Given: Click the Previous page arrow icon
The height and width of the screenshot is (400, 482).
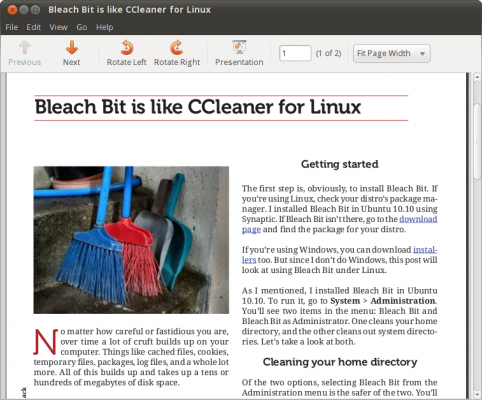Looking at the screenshot, I should coord(25,48).
